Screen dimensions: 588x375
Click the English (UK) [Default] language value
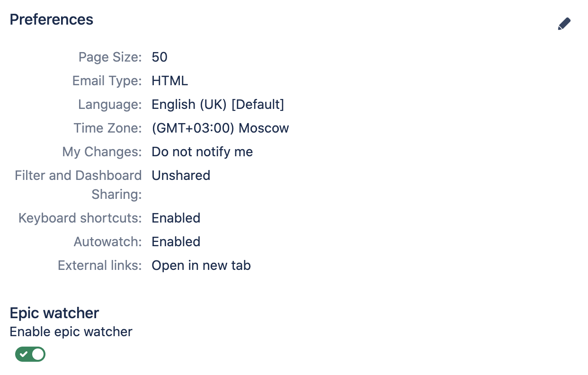point(218,105)
